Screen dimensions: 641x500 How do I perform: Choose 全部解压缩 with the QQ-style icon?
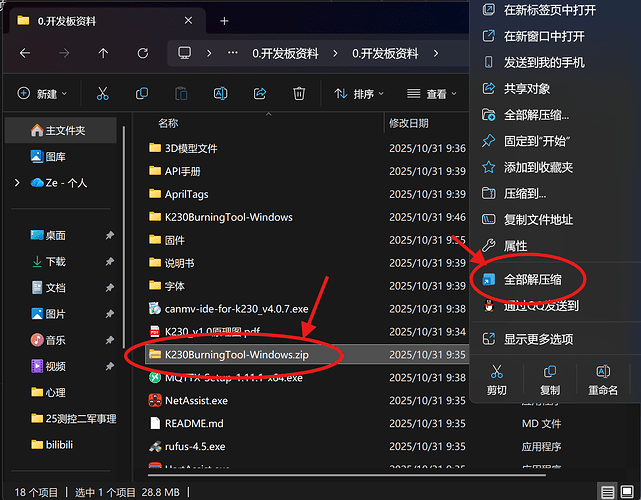(x=531, y=279)
